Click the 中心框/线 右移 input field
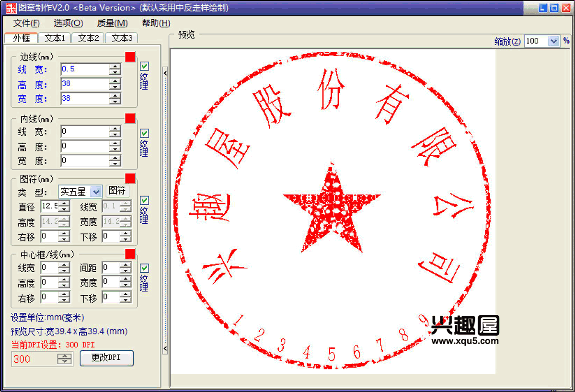The height and width of the screenshot is (392, 575). point(49,297)
